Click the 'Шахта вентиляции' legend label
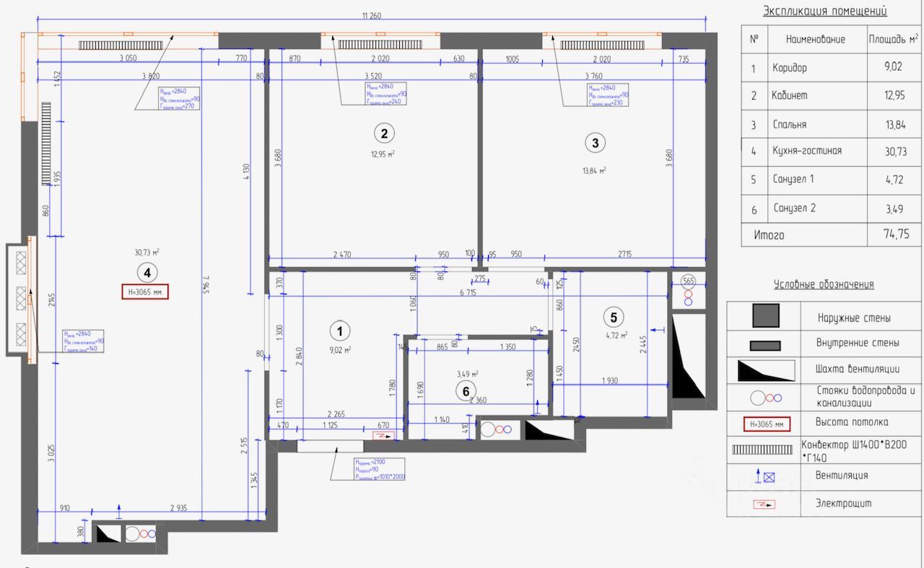The width and height of the screenshot is (924, 568). (859, 370)
